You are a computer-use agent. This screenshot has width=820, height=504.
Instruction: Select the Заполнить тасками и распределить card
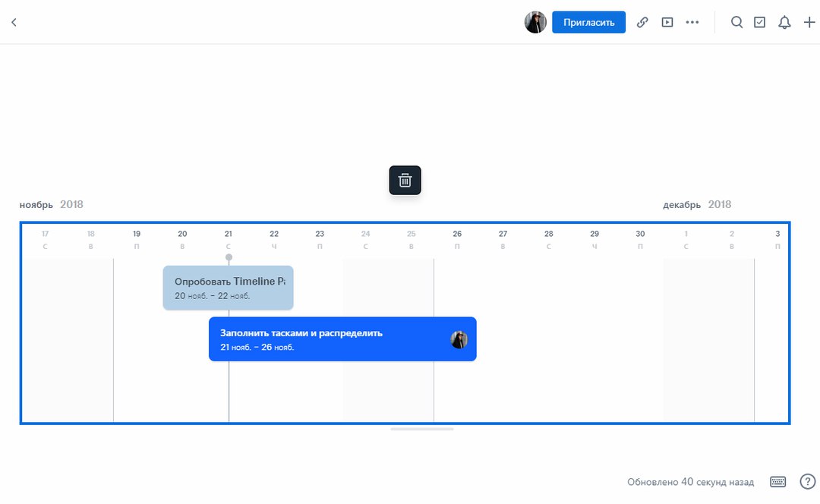(342, 339)
